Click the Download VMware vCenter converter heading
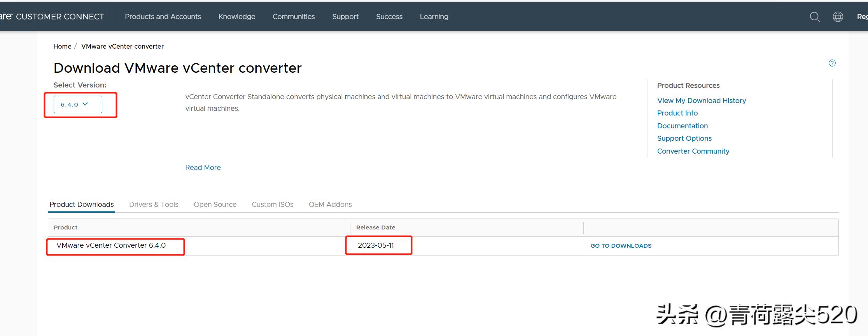 point(178,68)
